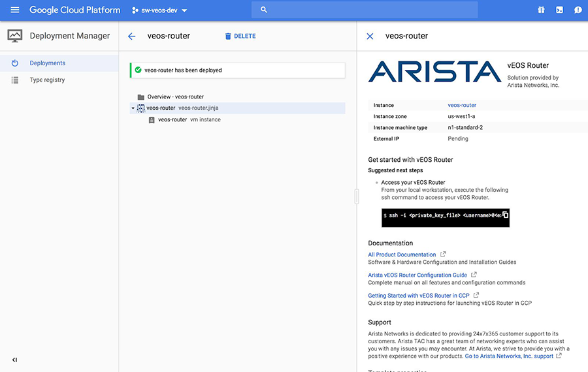Collapse the sidebar with bottom arrow
588x372 pixels.
click(x=14, y=360)
